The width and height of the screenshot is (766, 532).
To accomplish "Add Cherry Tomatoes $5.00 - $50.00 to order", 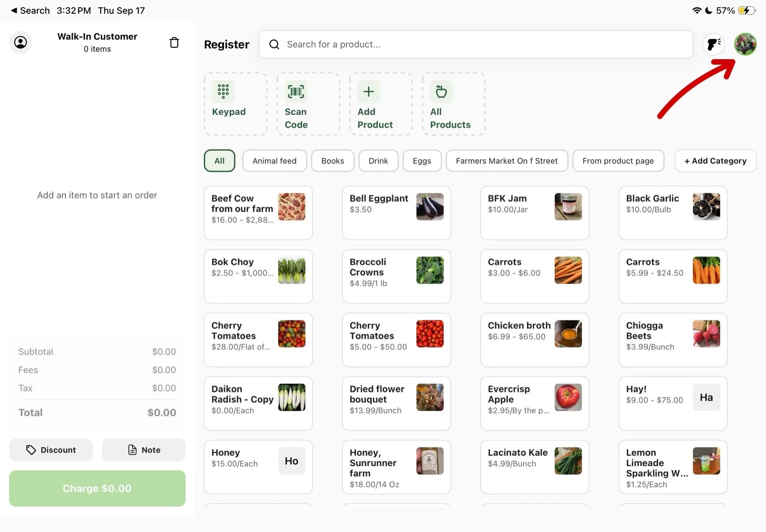I will pos(396,340).
